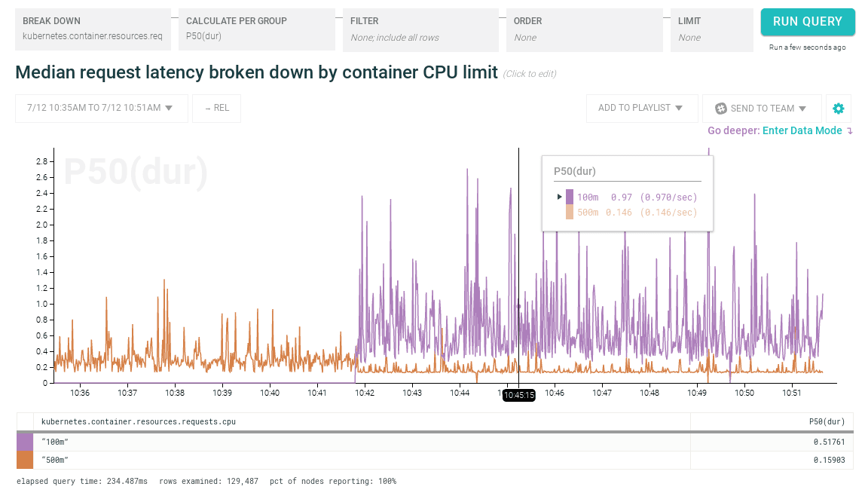Open the time range selector dropdown
Image resolution: width=868 pixels, height=496 pixels.
pyautogui.click(x=101, y=108)
